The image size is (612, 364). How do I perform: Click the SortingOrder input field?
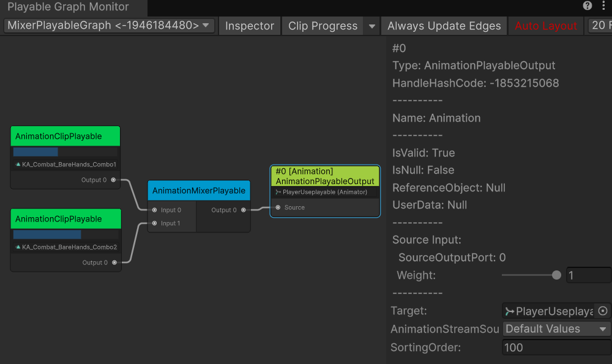coord(556,347)
